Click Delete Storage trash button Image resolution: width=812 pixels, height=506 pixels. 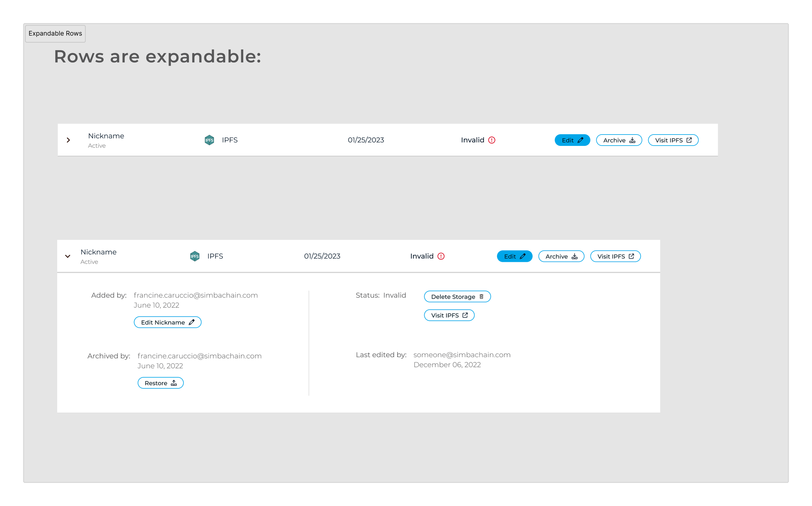click(x=457, y=296)
